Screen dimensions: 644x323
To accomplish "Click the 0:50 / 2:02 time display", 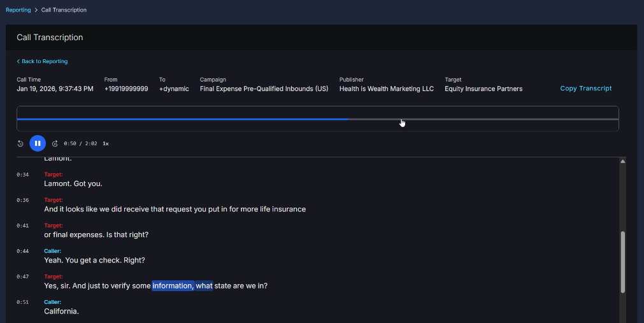I will pos(80,143).
